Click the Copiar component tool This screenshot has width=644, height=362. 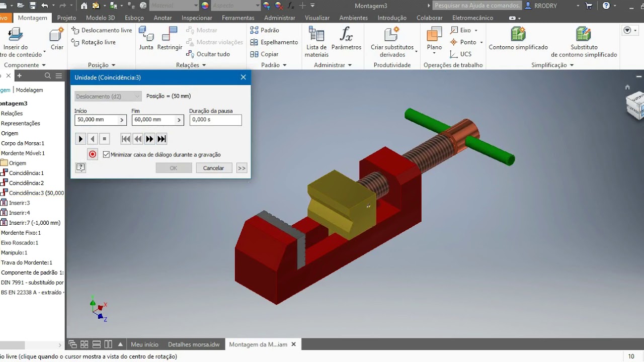pos(264,54)
